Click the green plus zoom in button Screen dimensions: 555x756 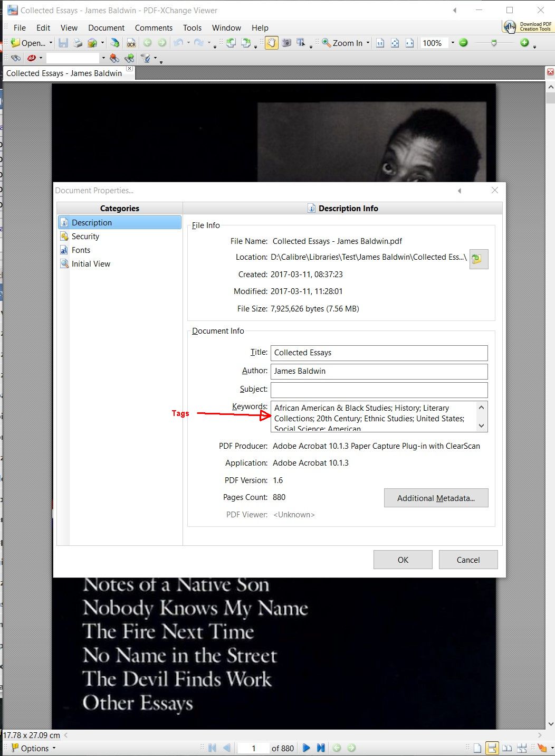(524, 43)
